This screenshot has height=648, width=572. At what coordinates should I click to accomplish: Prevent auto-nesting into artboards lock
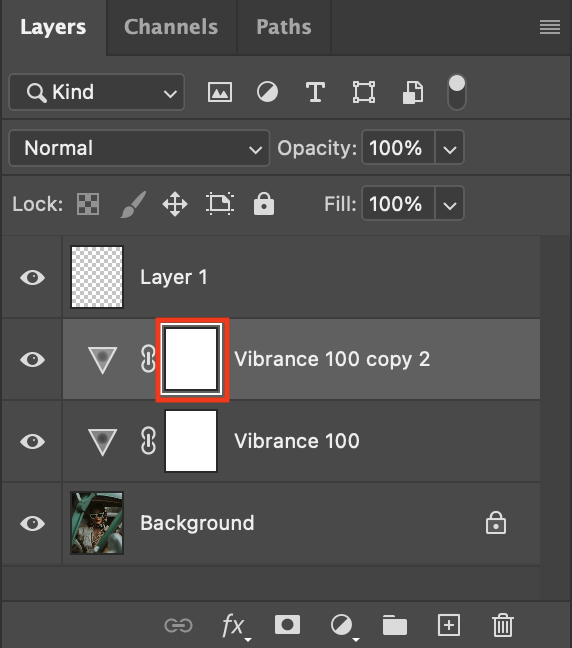(220, 204)
